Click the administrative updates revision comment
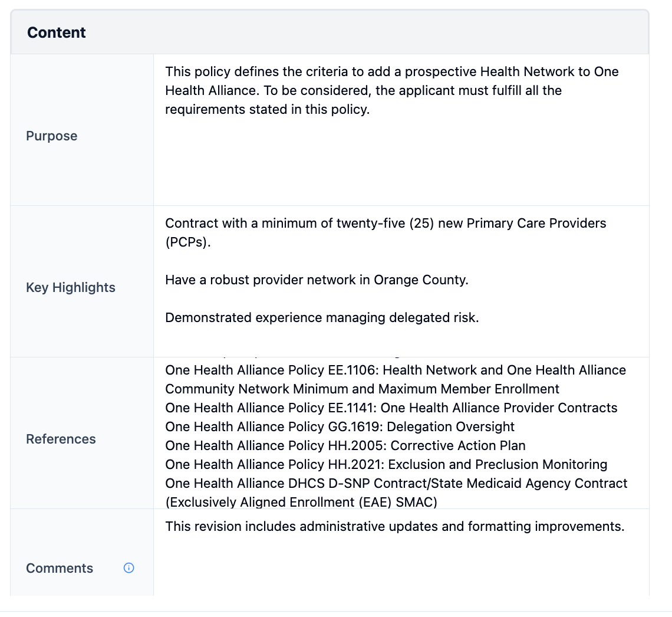672x617 pixels. pos(395,526)
